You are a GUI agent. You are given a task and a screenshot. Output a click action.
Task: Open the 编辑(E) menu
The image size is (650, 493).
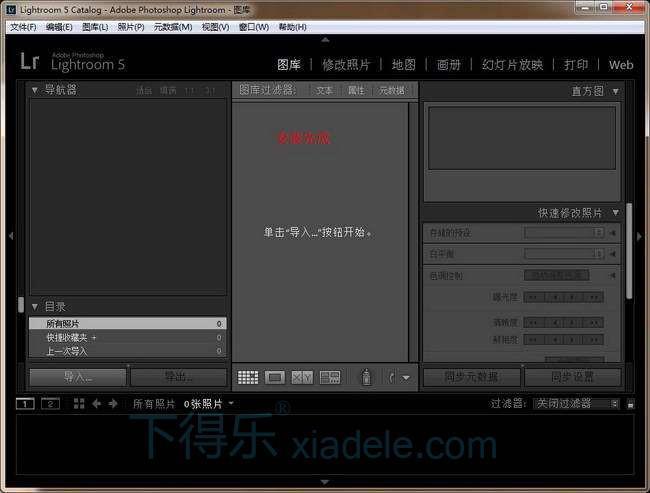[59, 27]
